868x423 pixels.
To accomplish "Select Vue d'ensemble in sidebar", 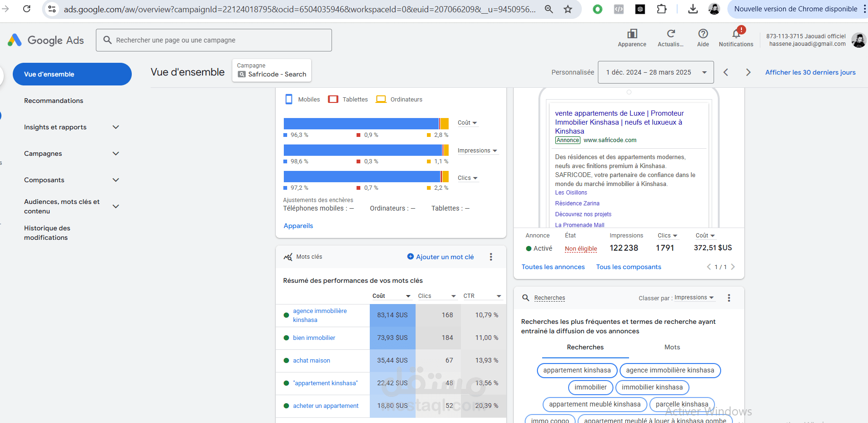I will [x=72, y=74].
